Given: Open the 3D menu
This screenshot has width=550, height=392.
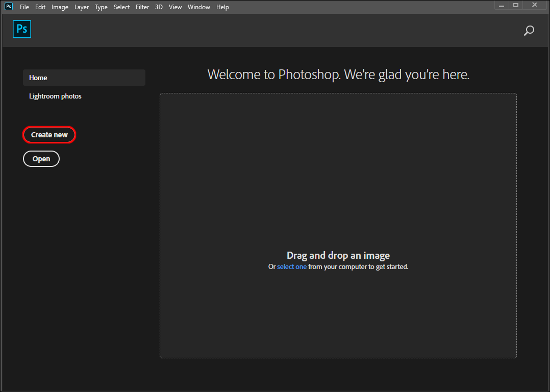Looking at the screenshot, I should click(x=159, y=7).
